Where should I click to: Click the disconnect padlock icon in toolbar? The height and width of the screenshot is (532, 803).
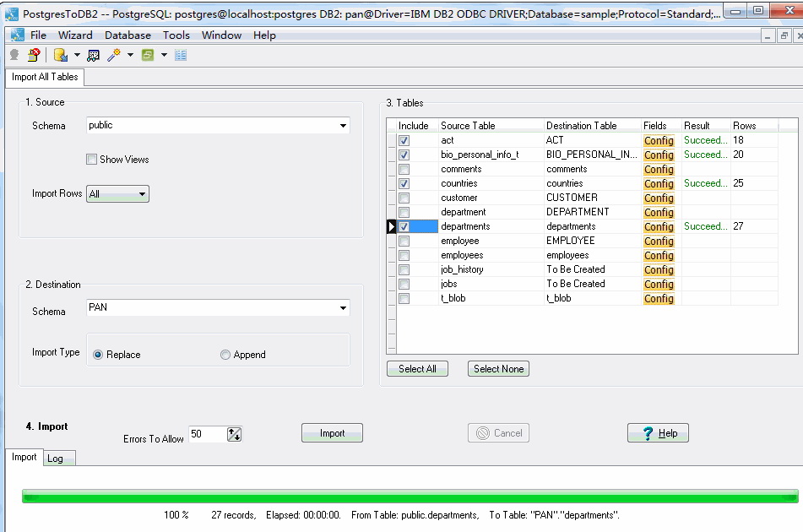coord(34,55)
